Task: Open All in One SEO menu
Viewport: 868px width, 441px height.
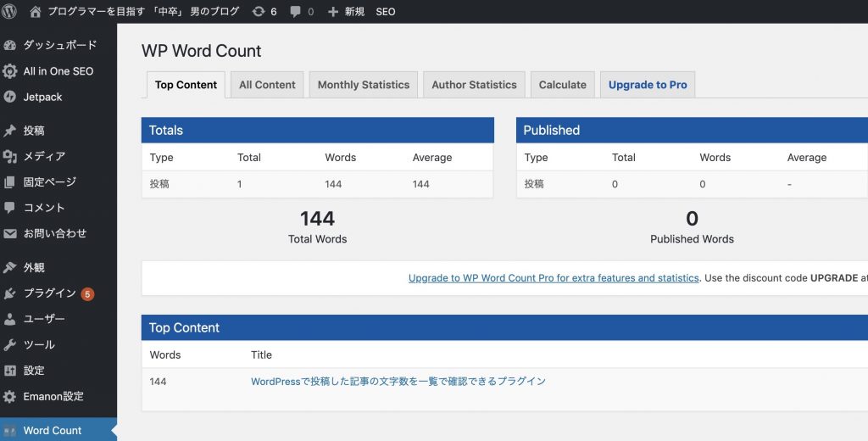Action: 58,71
